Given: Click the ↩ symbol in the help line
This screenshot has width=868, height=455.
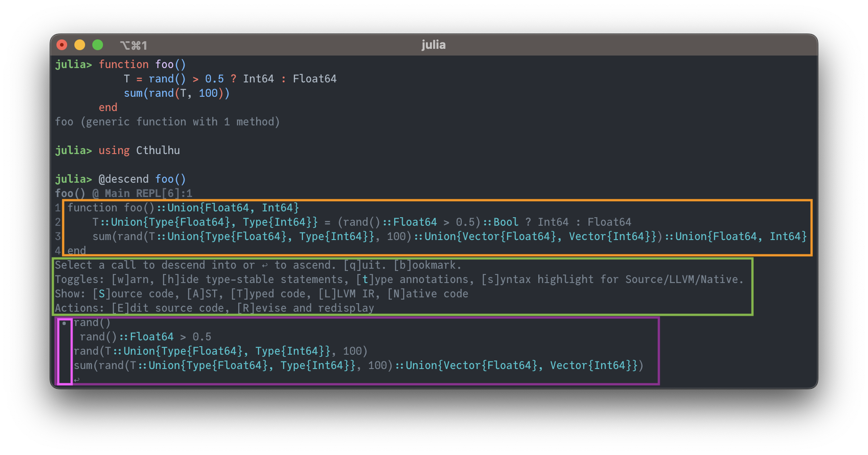Looking at the screenshot, I should pyautogui.click(x=265, y=265).
